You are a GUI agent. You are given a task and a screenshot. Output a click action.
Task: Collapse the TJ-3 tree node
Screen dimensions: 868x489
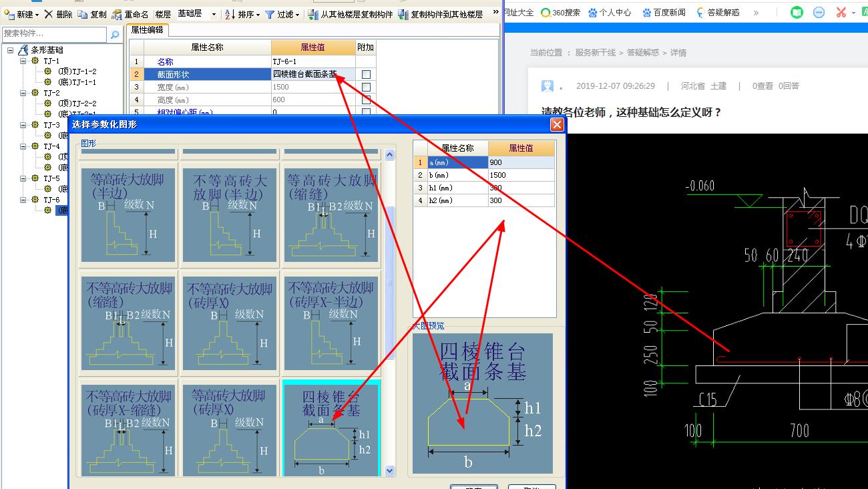(23, 125)
